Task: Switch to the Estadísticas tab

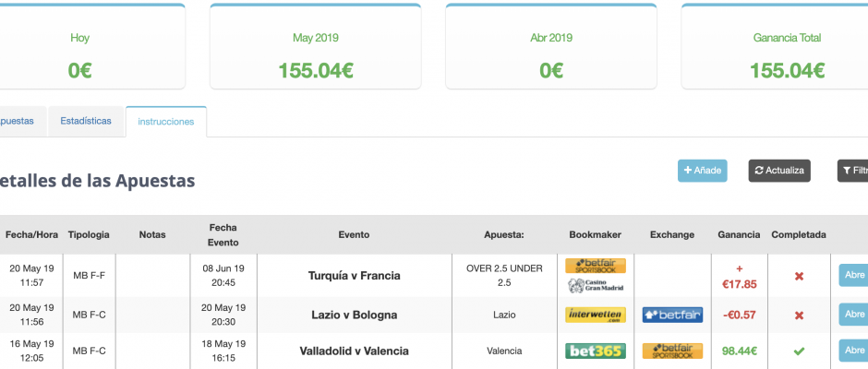Action: (86, 121)
